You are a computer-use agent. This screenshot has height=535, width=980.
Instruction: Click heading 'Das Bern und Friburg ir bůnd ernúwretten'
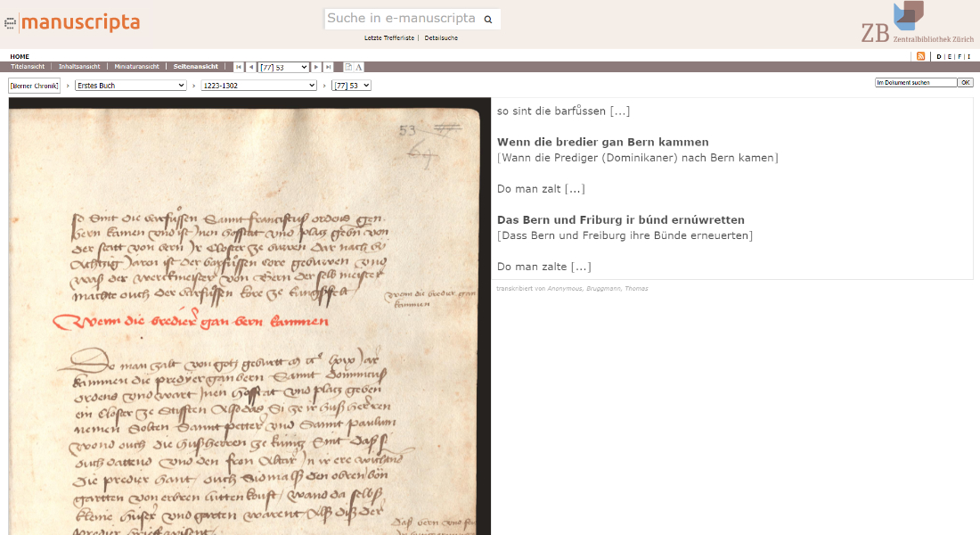point(621,219)
